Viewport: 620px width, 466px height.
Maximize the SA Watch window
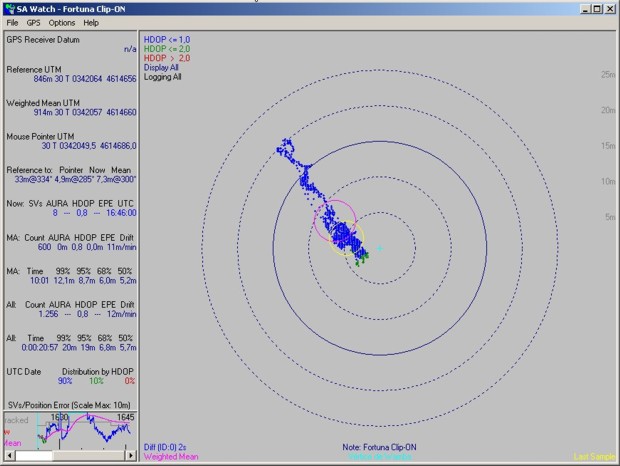coord(597,9)
